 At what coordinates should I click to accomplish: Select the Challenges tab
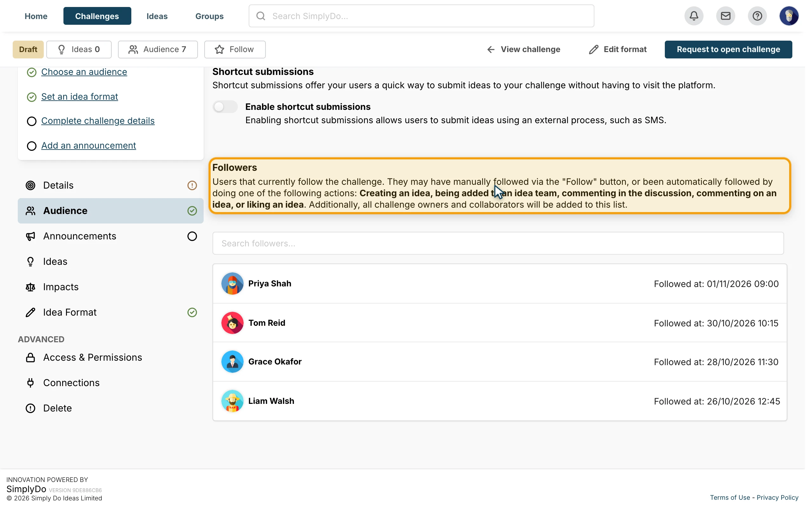click(x=97, y=16)
